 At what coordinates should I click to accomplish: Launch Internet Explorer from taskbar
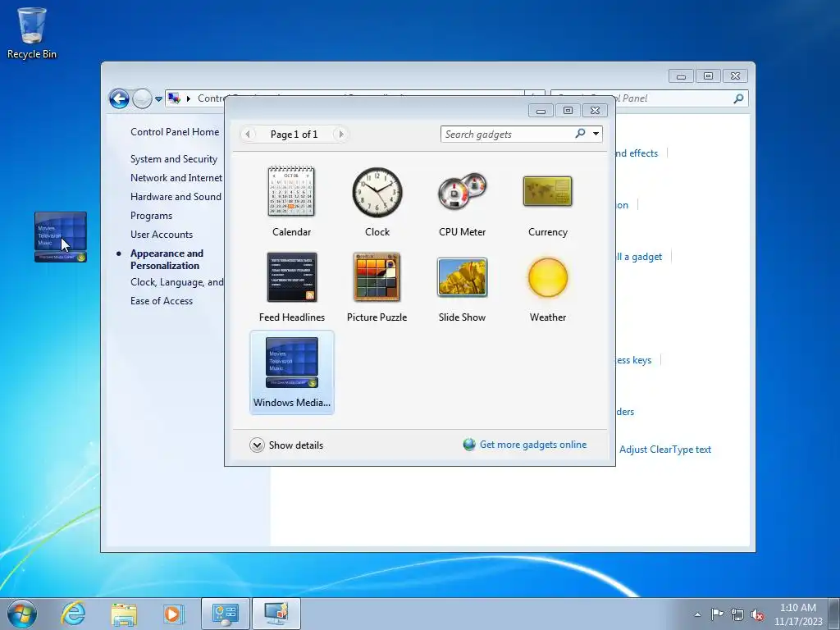click(x=73, y=614)
